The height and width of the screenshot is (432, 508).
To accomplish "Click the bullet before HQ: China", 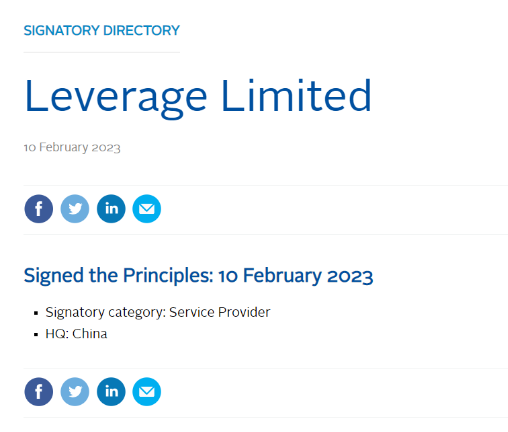I will coord(36,335).
